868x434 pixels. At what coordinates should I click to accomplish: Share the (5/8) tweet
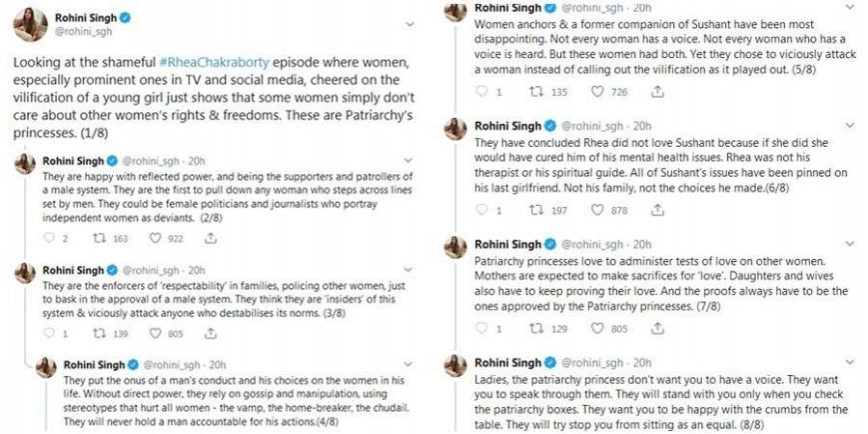coord(658,92)
